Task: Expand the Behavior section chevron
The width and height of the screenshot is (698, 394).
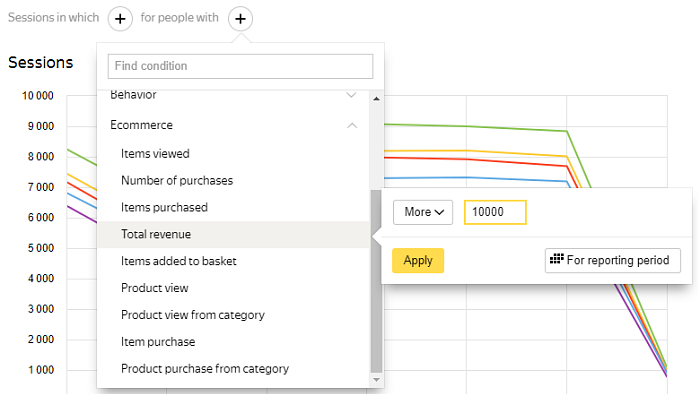Action: (x=351, y=95)
